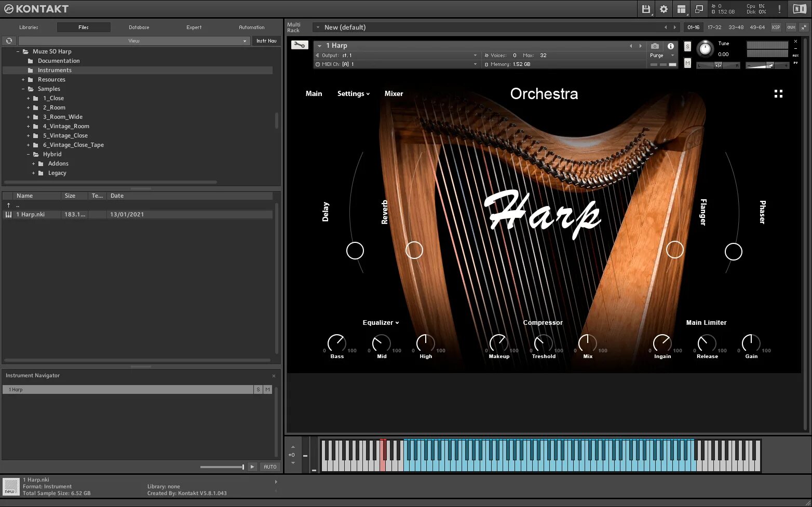Screen dimensions: 812x507
Task: Click the Phaser effect circle
Action: coord(734,252)
